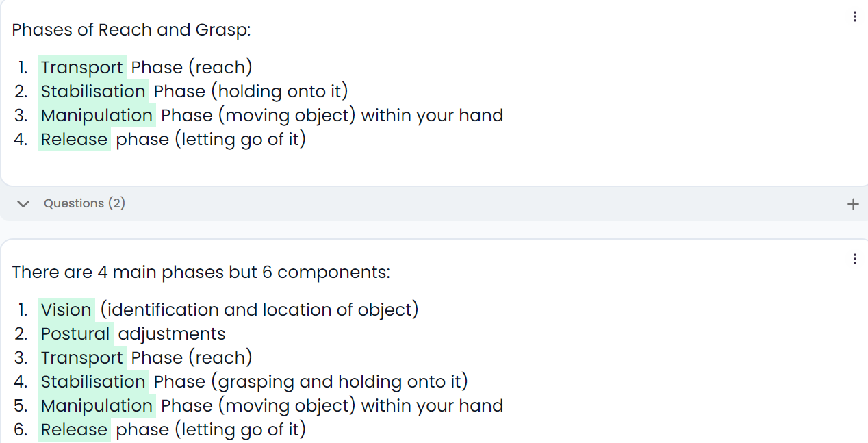Viewport: 868px width, 443px height.
Task: Click the highlighted 'Vision' term
Action: (x=66, y=310)
